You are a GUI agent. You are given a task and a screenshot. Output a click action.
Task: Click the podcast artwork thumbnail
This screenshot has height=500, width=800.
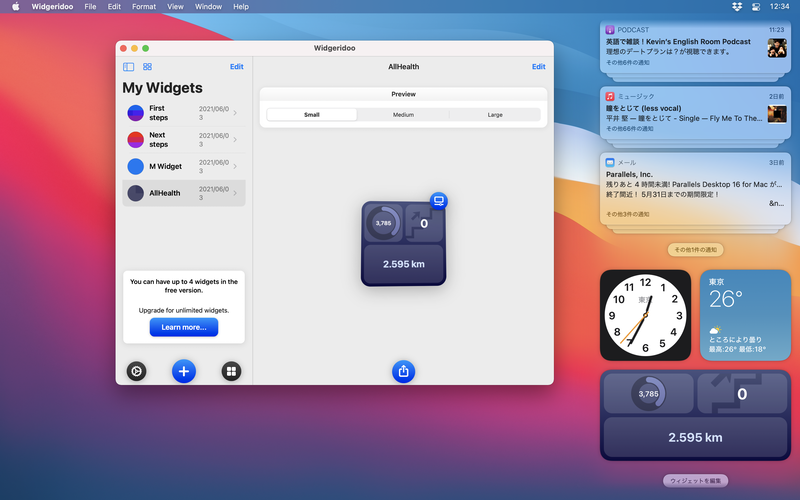(x=777, y=48)
